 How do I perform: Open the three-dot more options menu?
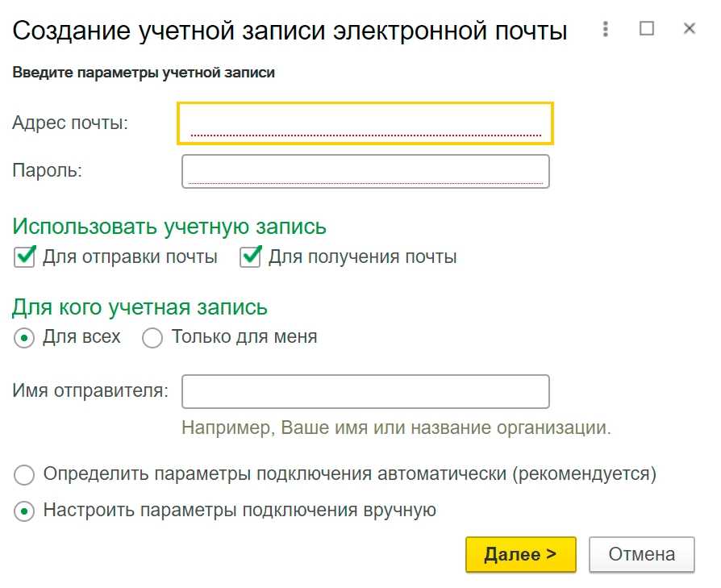pyautogui.click(x=606, y=29)
